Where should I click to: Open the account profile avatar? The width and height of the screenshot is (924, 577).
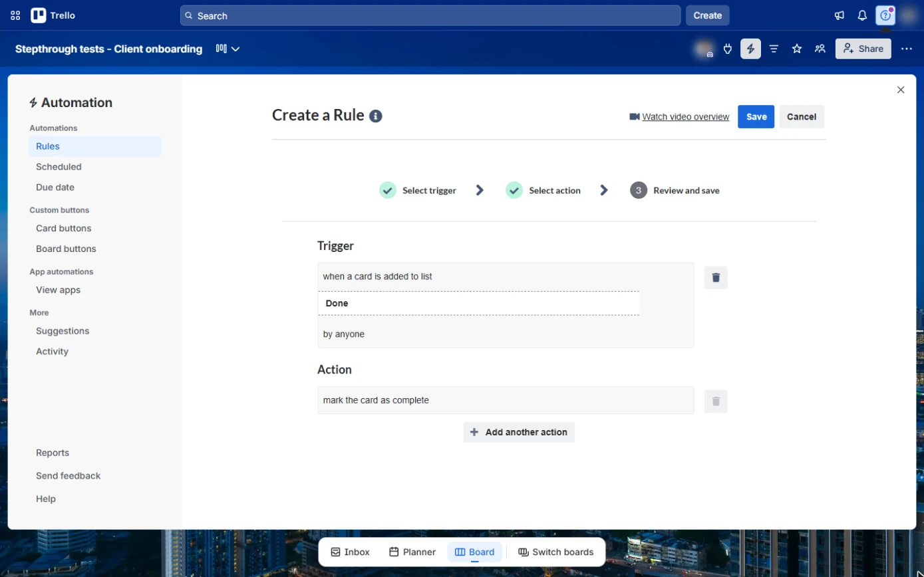[x=909, y=15]
